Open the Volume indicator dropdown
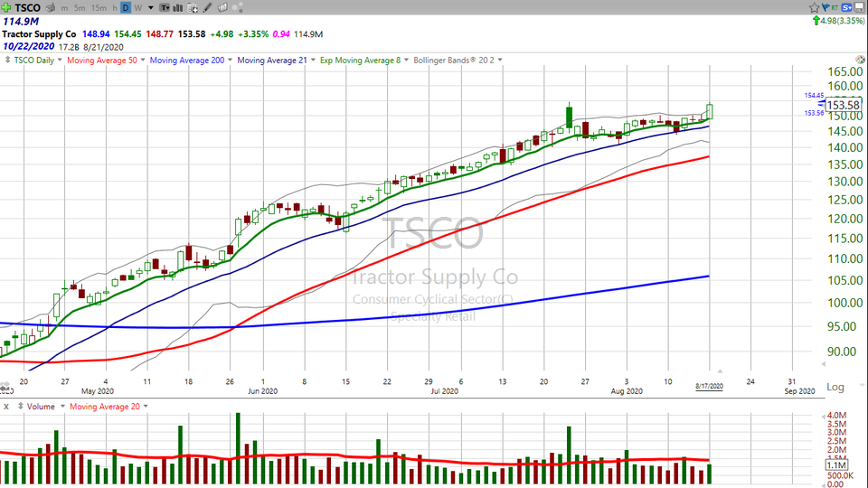 pos(40,407)
